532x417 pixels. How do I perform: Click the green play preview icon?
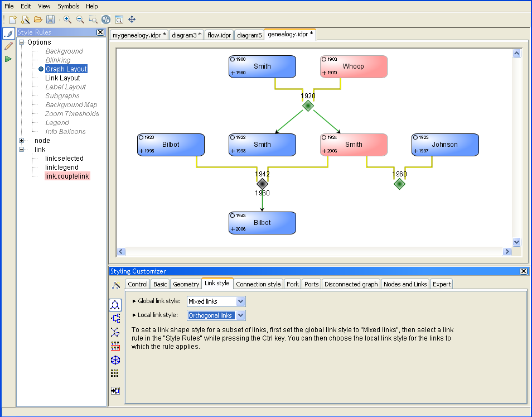pyautogui.click(x=8, y=59)
